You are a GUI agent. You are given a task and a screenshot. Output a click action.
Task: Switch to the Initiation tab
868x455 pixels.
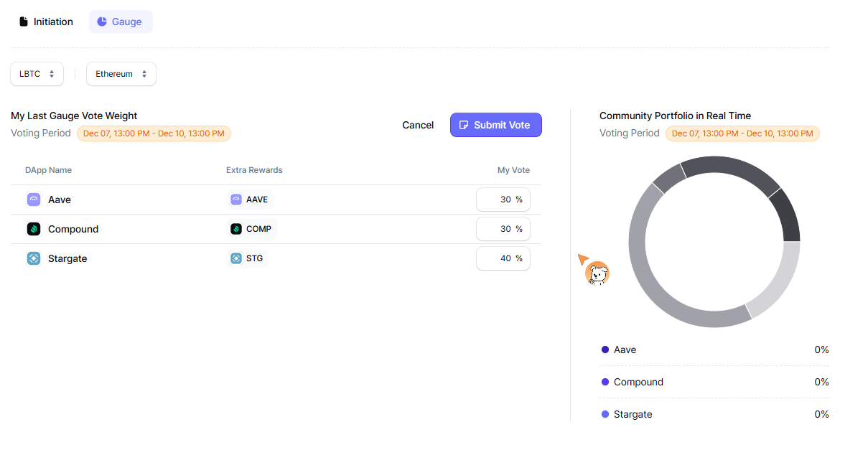46,22
